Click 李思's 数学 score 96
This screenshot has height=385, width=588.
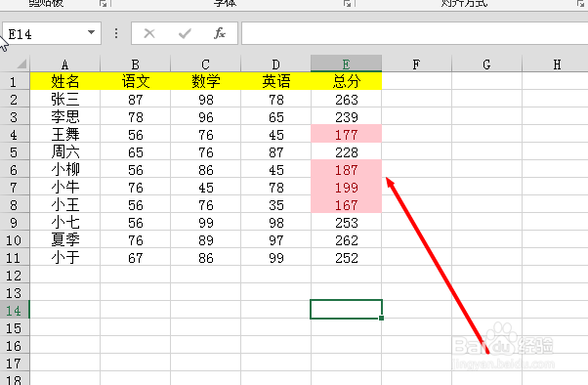[205, 116]
